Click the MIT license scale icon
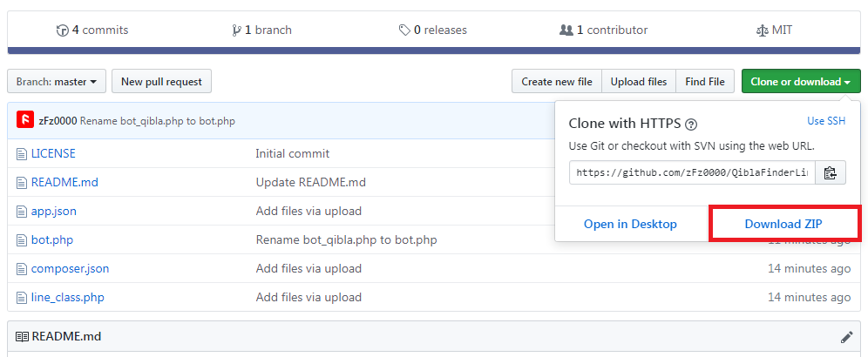This screenshot has width=868, height=357. (x=763, y=30)
